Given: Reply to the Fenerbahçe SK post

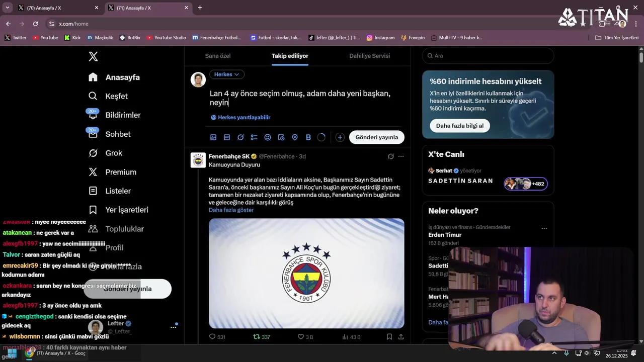Looking at the screenshot, I should click(217, 337).
